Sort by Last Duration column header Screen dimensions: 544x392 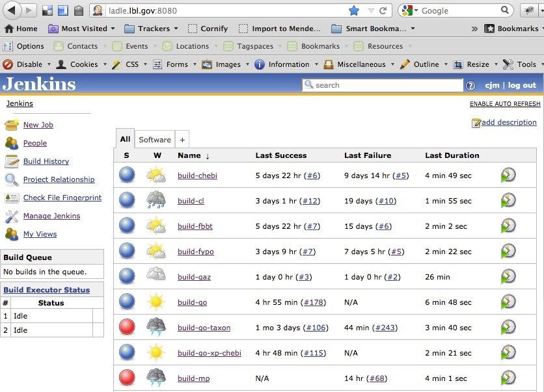point(452,155)
